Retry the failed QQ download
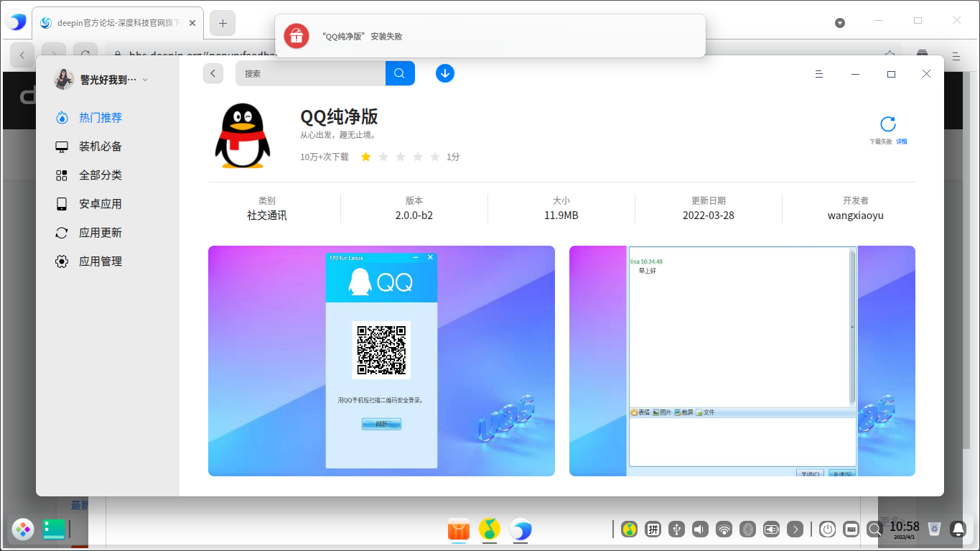Screen dimensions: 980x551 pos(888,124)
